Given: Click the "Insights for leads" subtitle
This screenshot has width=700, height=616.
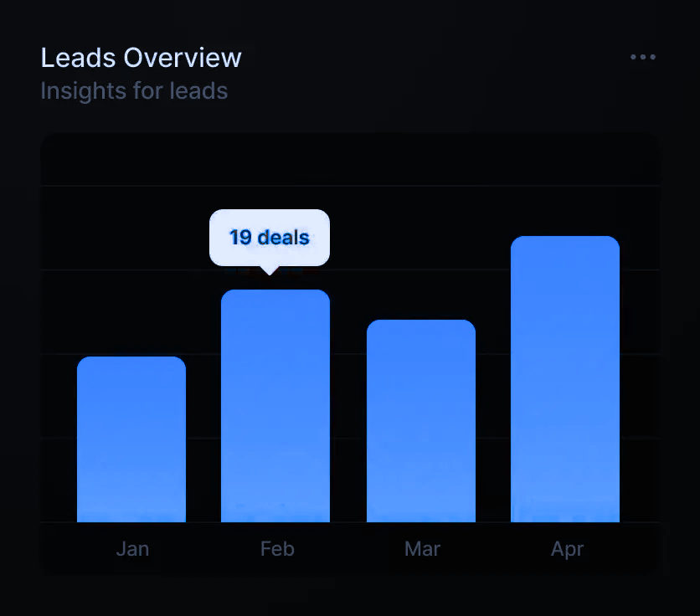Looking at the screenshot, I should pyautogui.click(x=134, y=90).
